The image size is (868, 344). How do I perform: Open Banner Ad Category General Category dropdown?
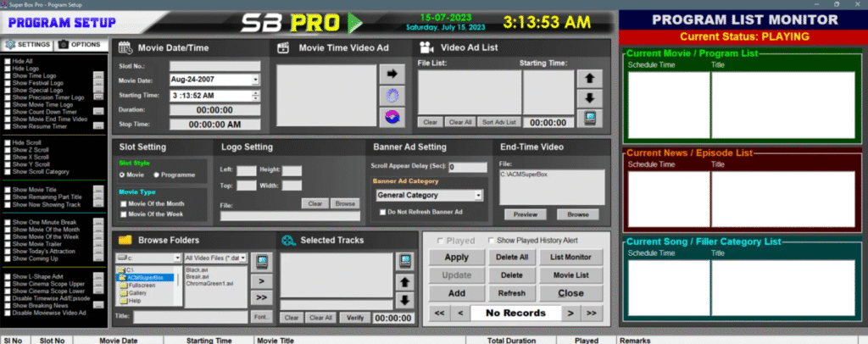point(478,195)
